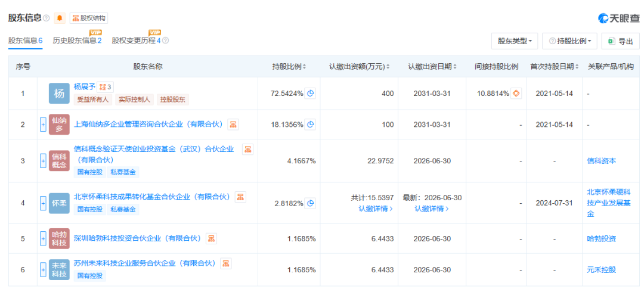The height and width of the screenshot is (292, 644).
Task: Expand row of 深圳哈勃科技投资合伙企业
Action: pos(43,238)
